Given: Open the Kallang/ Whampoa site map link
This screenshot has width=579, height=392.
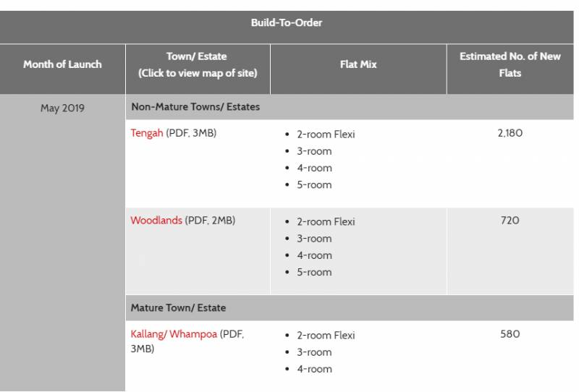Looking at the screenshot, I should (174, 334).
